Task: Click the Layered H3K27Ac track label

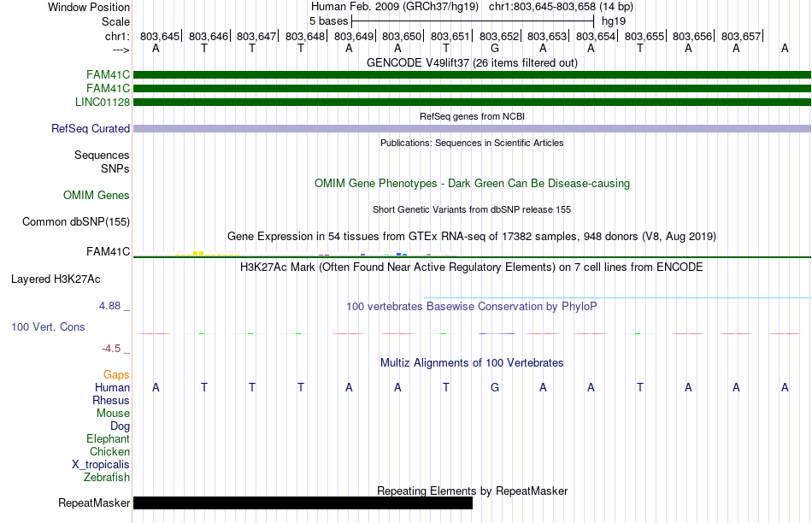Action: tap(56, 279)
